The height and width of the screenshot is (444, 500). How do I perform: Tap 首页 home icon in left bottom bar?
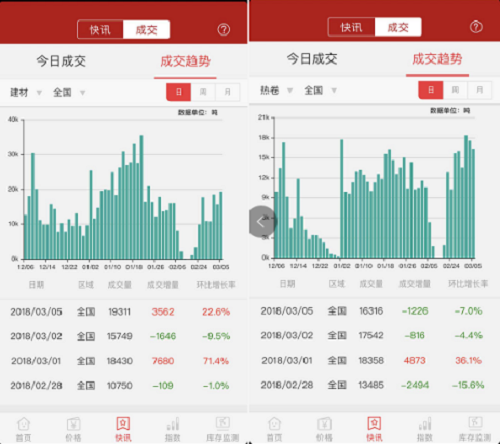coord(24,429)
